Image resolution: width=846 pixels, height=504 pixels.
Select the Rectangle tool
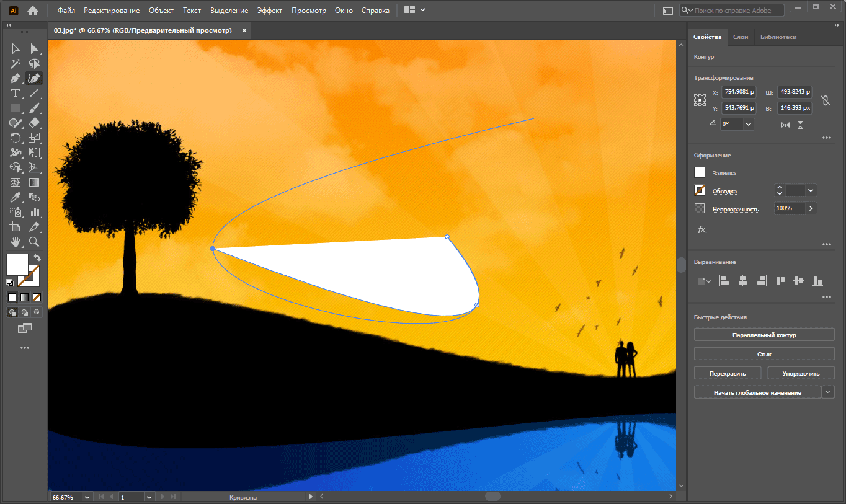[x=15, y=108]
